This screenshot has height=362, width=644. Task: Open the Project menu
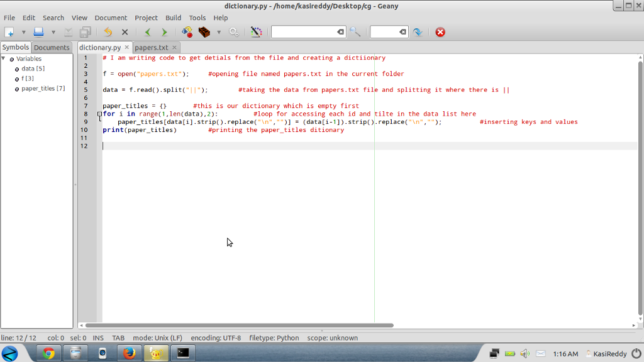(146, 18)
